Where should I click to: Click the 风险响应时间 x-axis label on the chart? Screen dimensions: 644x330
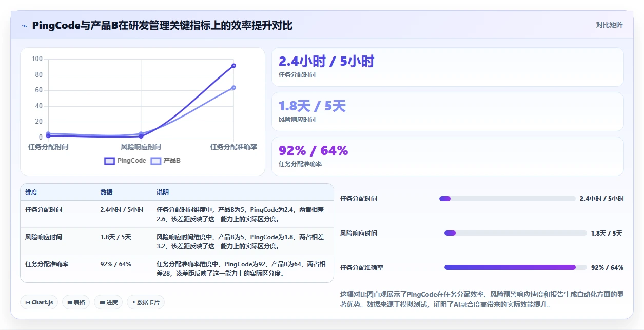pyautogui.click(x=141, y=147)
